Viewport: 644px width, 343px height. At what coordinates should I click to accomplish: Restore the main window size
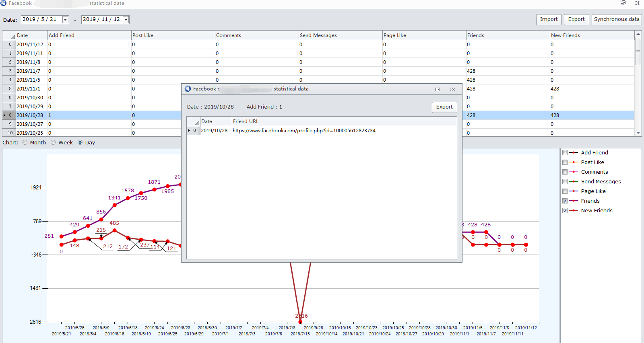pyautogui.click(x=623, y=3)
